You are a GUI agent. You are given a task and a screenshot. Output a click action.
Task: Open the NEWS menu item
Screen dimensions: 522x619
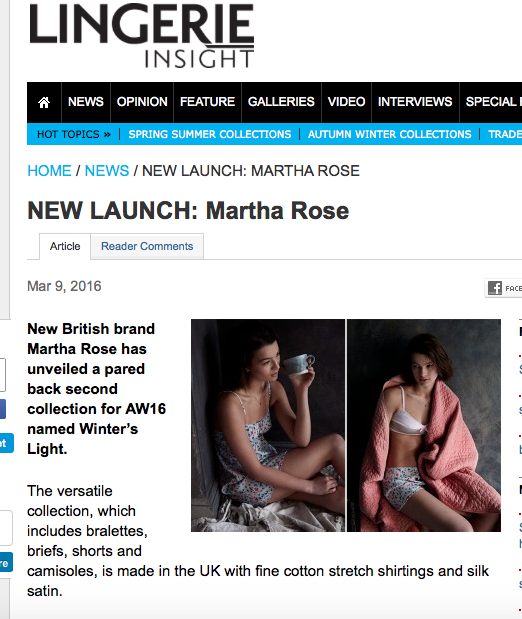86,102
